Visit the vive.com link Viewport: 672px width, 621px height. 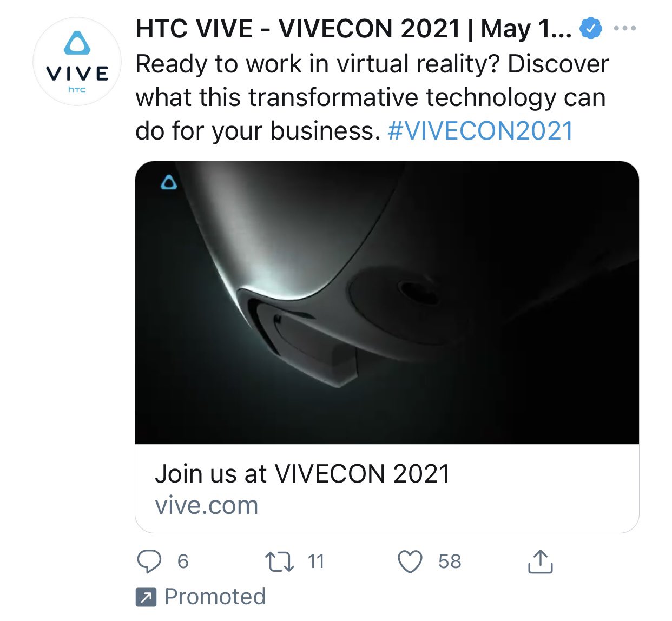tap(207, 505)
